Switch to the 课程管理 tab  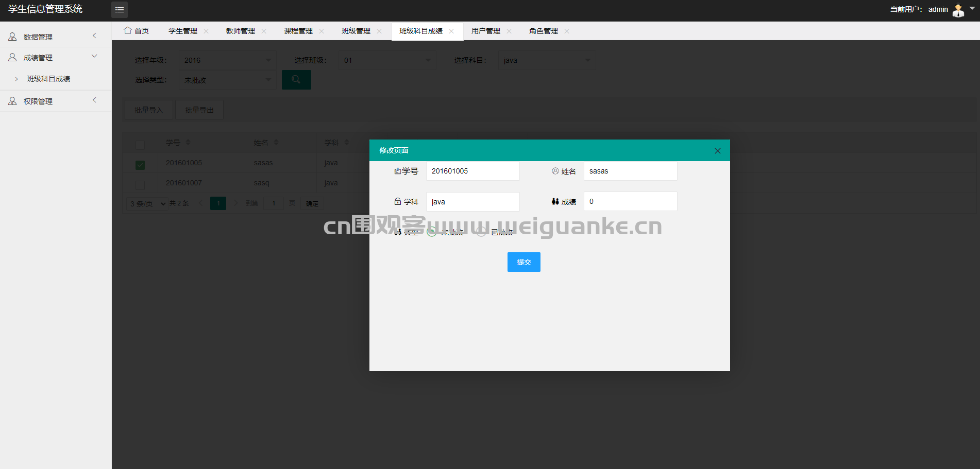pyautogui.click(x=298, y=31)
